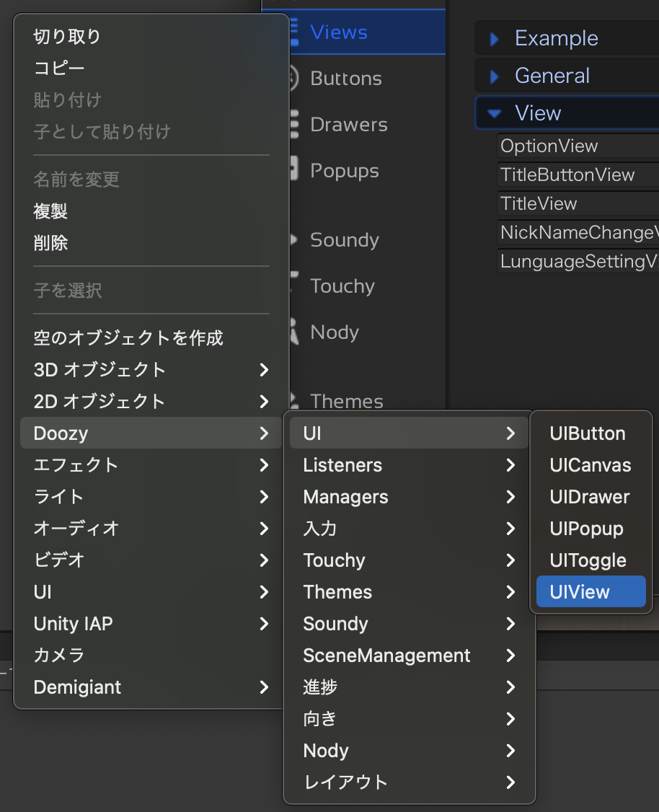Open the 進捗 submenu

tap(409, 687)
